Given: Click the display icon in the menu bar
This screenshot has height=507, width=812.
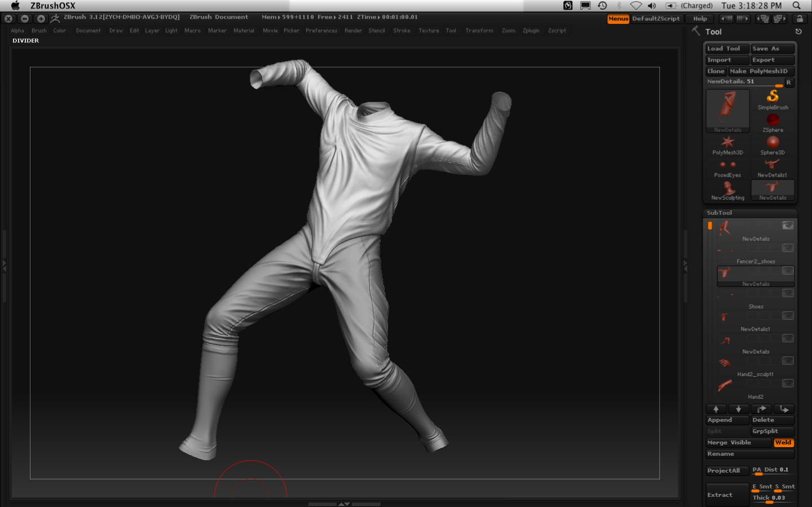Looking at the screenshot, I should pos(585,6).
